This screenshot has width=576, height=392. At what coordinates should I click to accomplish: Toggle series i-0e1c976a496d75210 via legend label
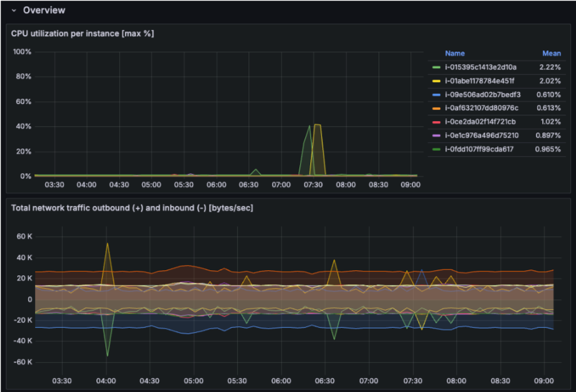point(481,135)
